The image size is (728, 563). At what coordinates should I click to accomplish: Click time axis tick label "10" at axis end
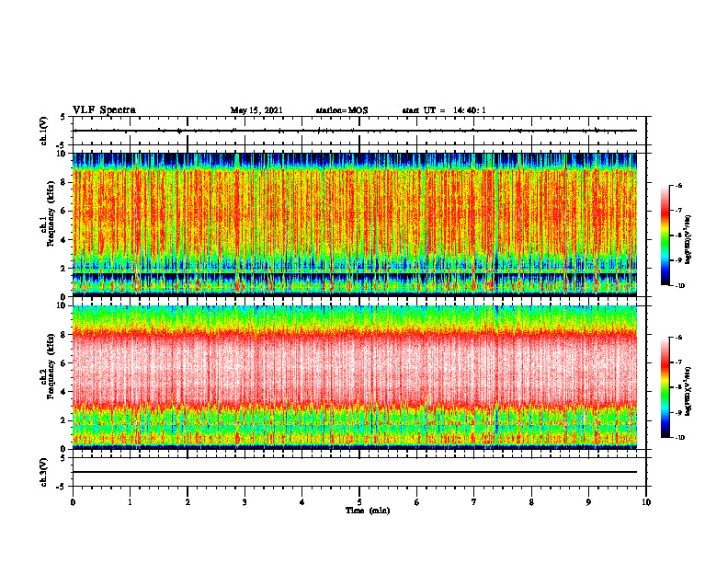[646, 502]
